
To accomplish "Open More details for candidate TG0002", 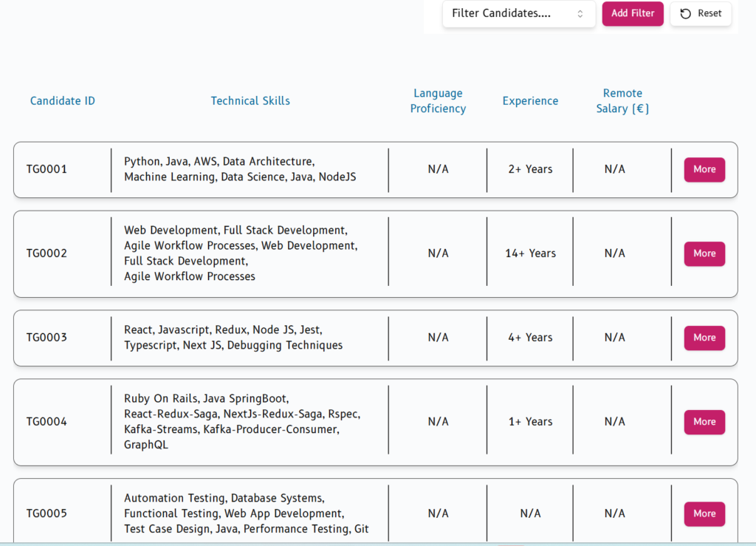I will [704, 253].
